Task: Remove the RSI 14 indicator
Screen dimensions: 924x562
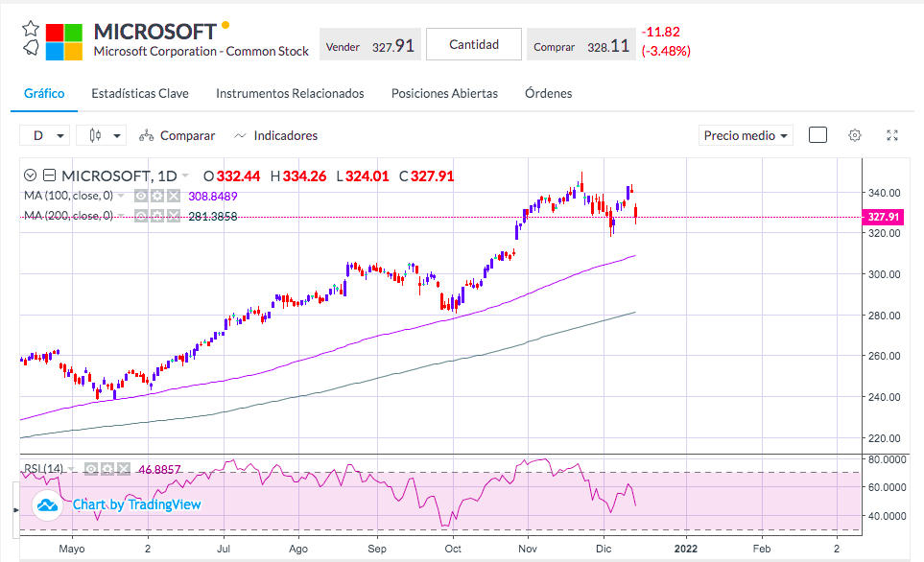Action: [x=123, y=469]
